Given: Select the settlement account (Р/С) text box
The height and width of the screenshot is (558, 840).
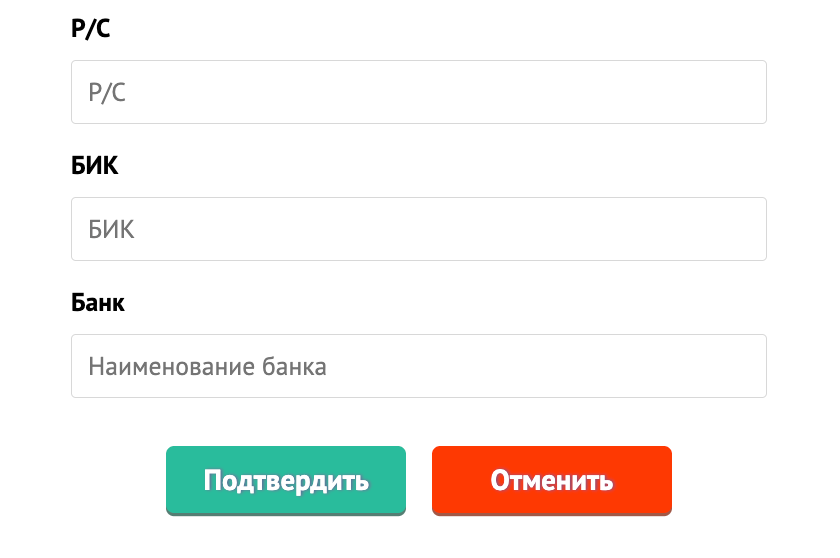Looking at the screenshot, I should pos(418,92).
